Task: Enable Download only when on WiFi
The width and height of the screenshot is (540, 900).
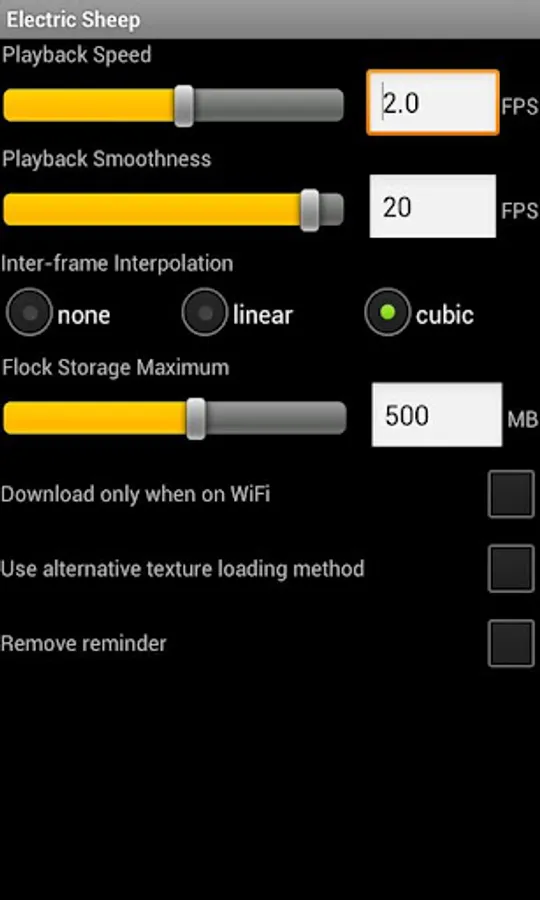Action: pos(511,494)
